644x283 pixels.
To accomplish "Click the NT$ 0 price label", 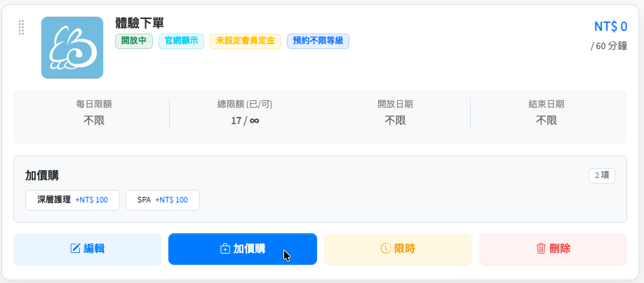I will point(611,27).
